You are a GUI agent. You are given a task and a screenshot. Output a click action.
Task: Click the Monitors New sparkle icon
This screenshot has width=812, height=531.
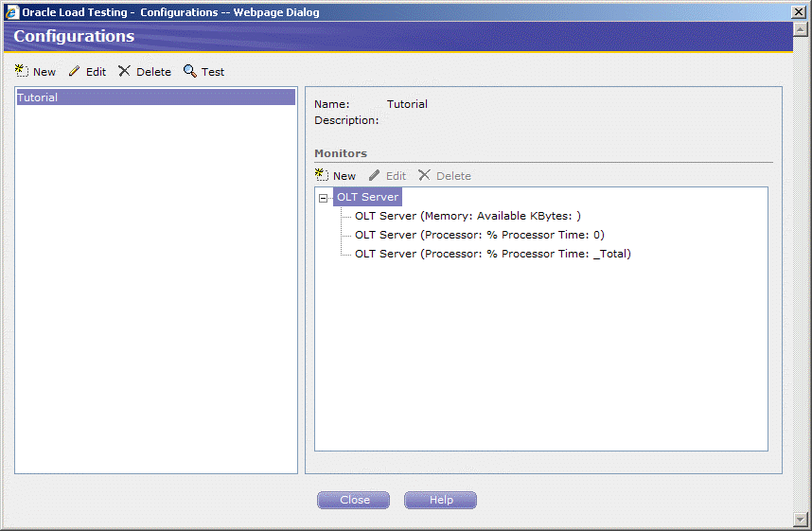coord(322,175)
